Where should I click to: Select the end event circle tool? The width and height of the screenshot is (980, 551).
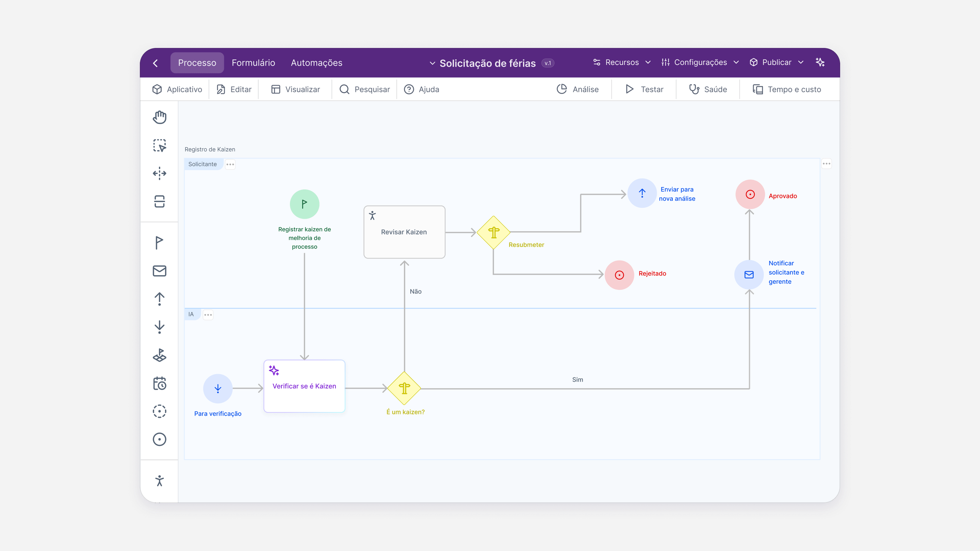pos(159,439)
